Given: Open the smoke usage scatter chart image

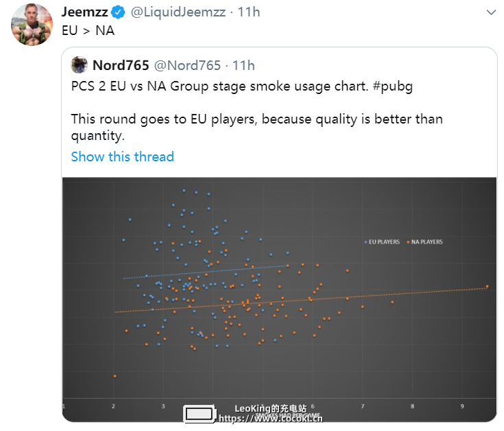Looking at the screenshot, I should [x=279, y=299].
